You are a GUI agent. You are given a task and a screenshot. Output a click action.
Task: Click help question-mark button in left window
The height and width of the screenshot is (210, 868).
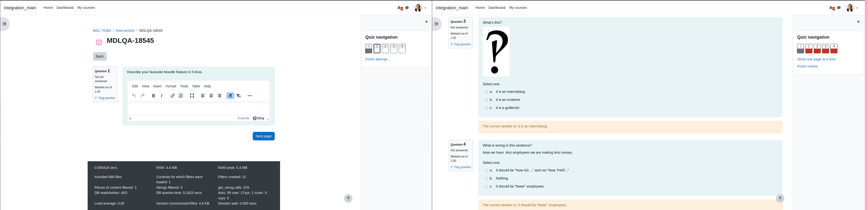pyautogui.click(x=348, y=199)
